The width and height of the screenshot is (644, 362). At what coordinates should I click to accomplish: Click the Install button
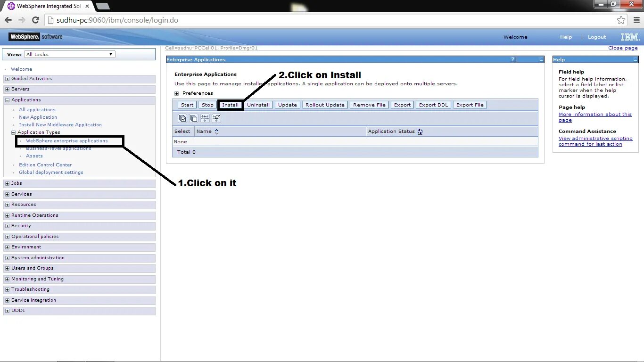231,105
